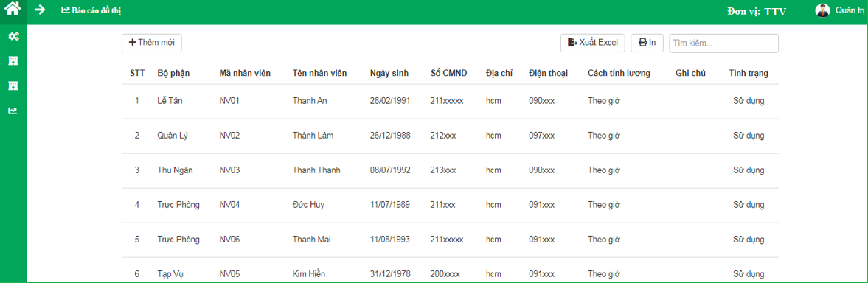
Task: Click birth date 31/12/1978
Action: tap(390, 274)
